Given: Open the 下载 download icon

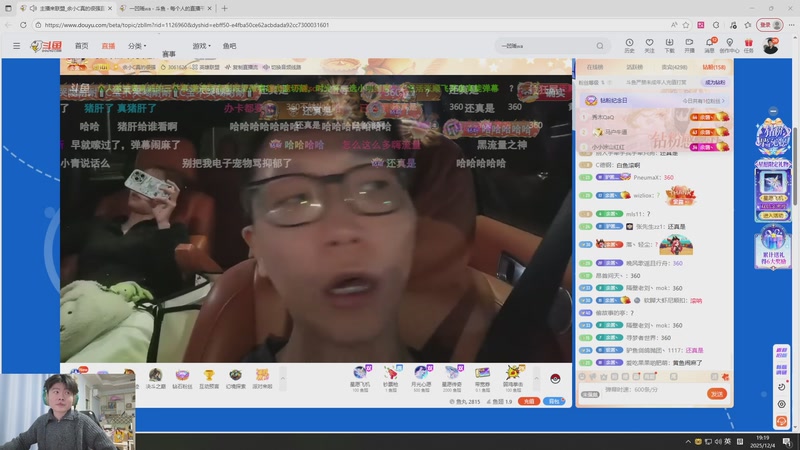Looking at the screenshot, I should click(669, 45).
